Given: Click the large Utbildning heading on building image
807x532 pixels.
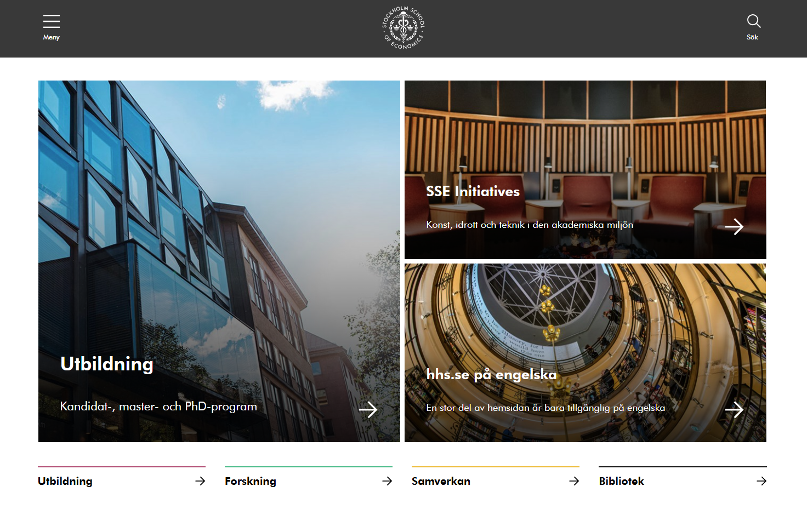Looking at the screenshot, I should pos(107,364).
